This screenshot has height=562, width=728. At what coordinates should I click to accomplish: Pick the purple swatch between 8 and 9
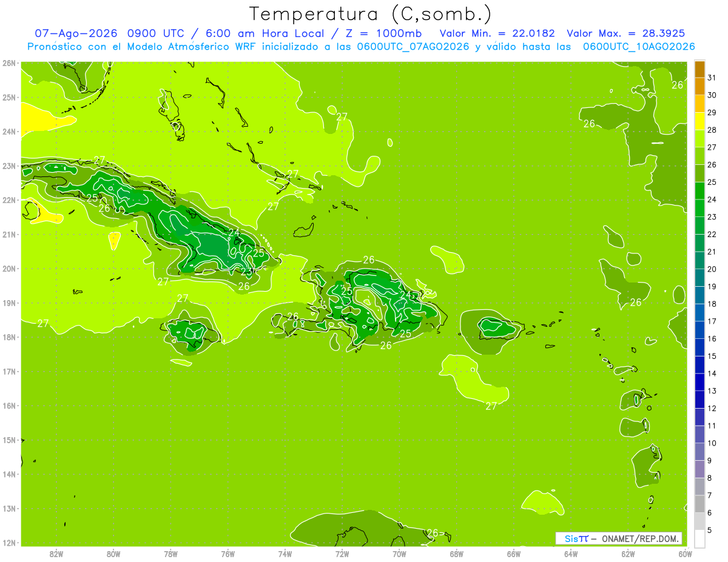tap(699, 469)
